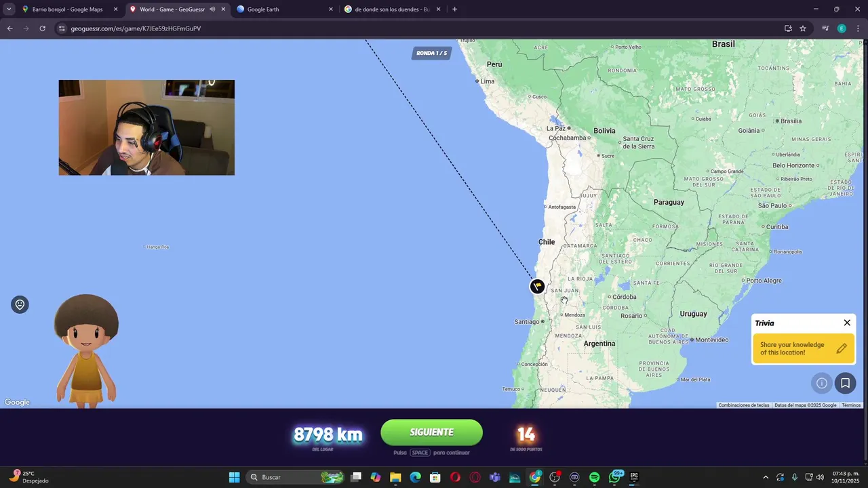Close the Barrio borojol tab

click(x=115, y=9)
